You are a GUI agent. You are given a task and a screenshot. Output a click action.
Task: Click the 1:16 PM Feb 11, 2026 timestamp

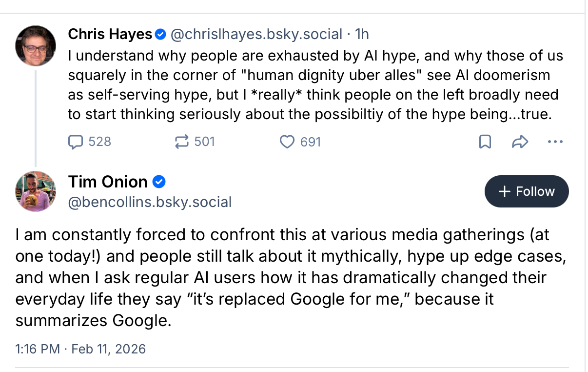click(x=80, y=349)
